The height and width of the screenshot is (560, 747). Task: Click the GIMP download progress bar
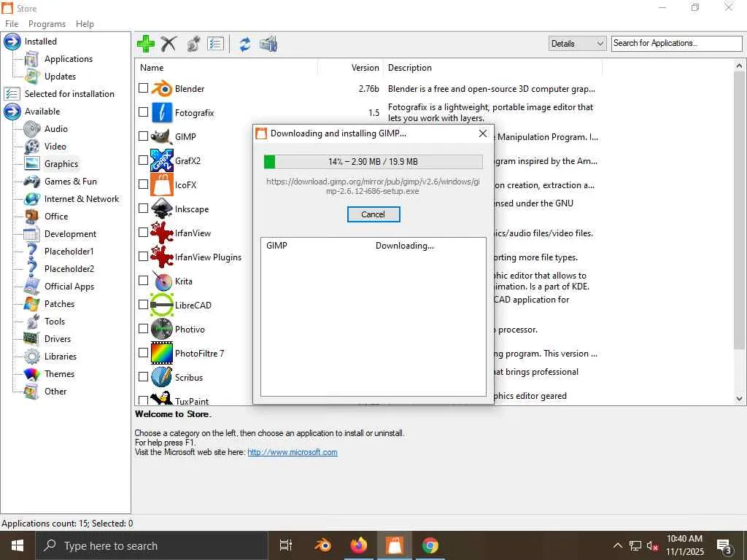(373, 161)
